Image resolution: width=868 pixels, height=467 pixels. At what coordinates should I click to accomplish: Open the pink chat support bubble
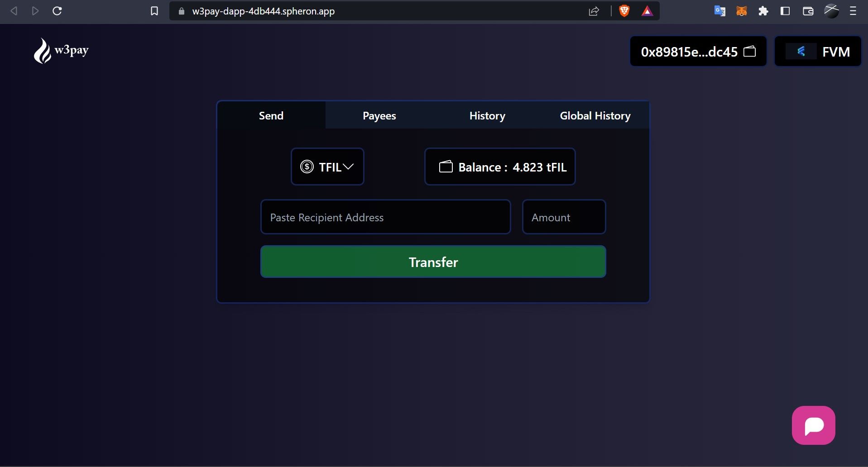[813, 425]
